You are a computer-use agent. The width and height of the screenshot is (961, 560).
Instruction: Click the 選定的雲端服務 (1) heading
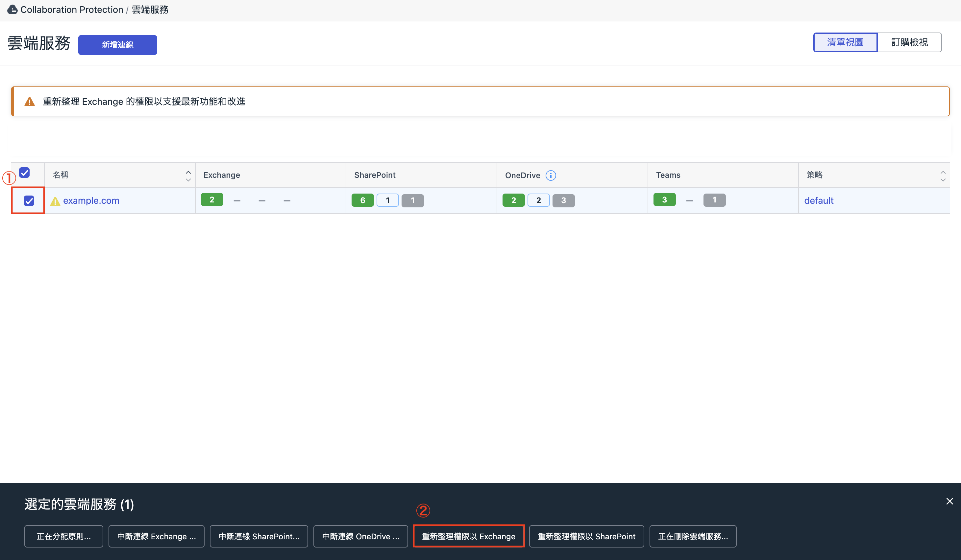point(79,504)
